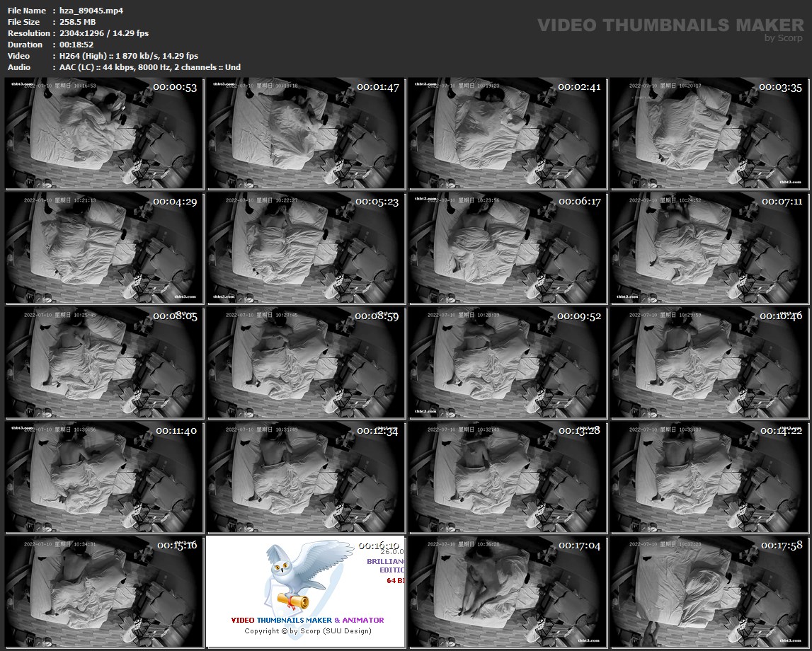812x651 pixels.
Task: Select the 00:01:47 video thumbnail
Action: click(306, 134)
